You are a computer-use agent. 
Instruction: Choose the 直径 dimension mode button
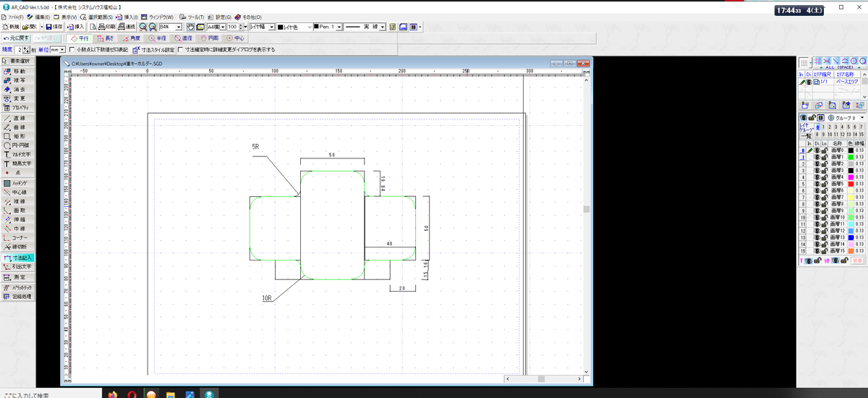[184, 38]
